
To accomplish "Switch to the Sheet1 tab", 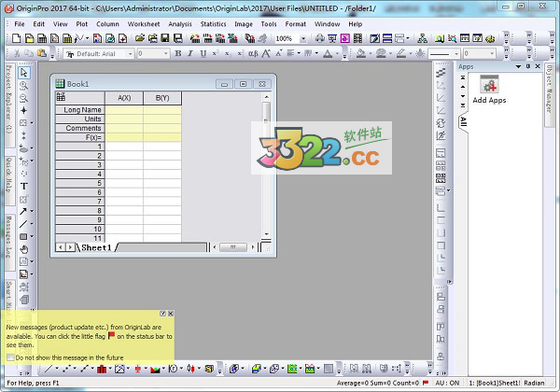I will pos(95,247).
